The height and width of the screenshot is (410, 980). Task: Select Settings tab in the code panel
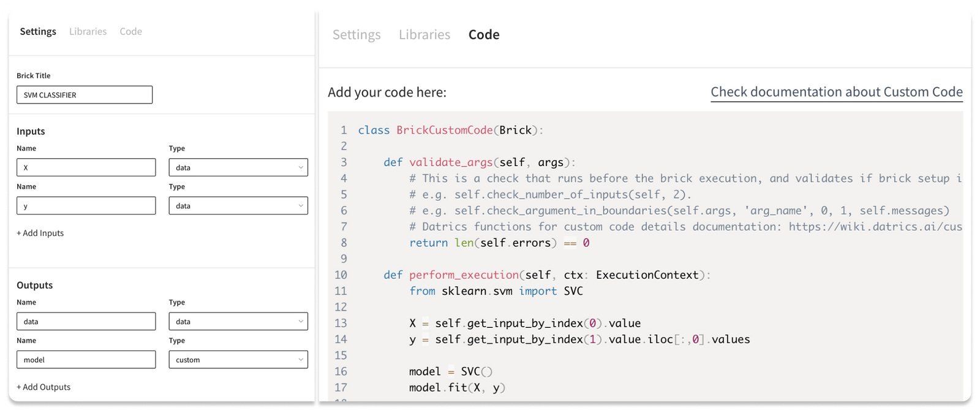coord(356,35)
